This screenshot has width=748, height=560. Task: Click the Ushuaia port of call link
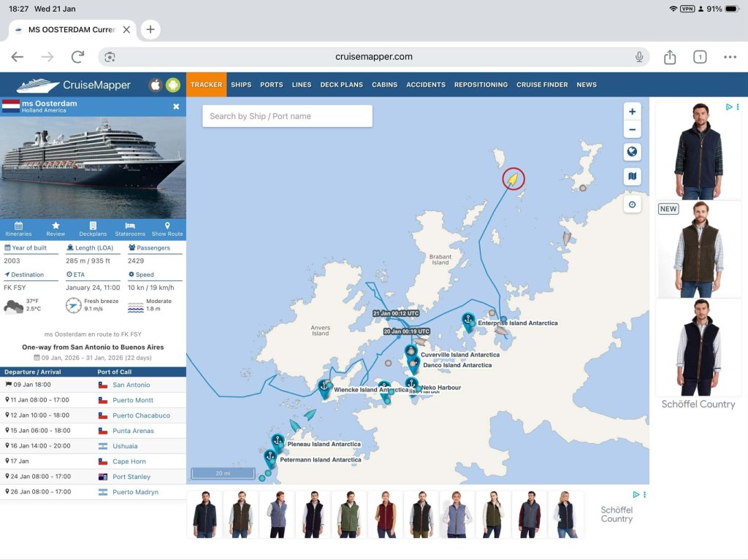125,446
